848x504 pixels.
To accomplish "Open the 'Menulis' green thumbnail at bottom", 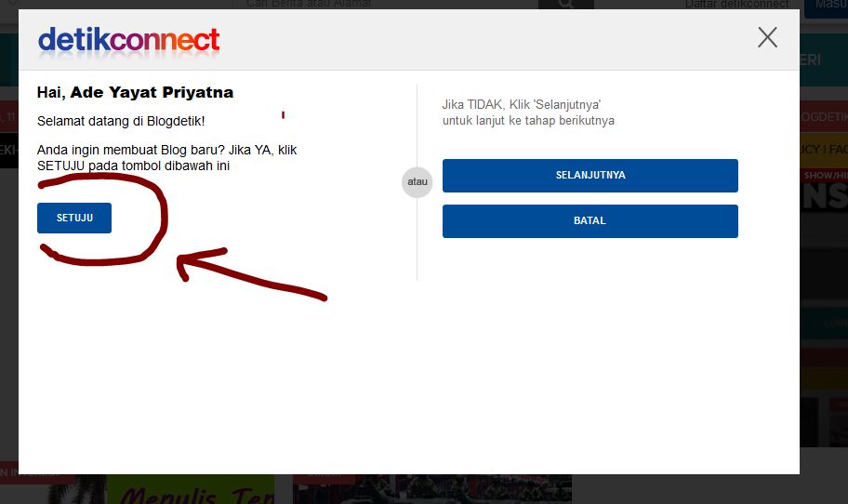I will pyautogui.click(x=191, y=489).
